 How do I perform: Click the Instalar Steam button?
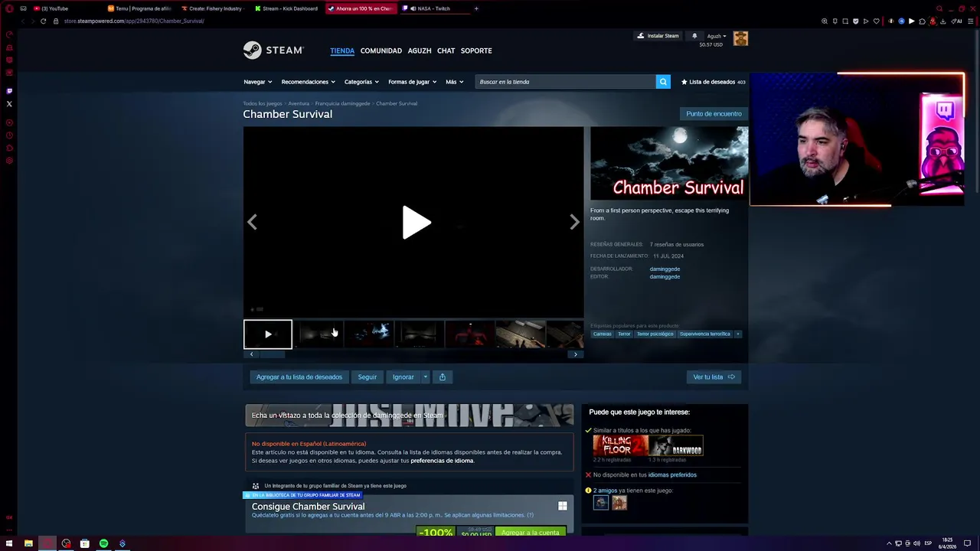coord(658,36)
